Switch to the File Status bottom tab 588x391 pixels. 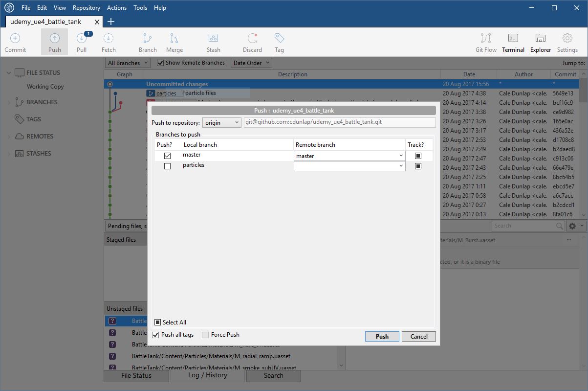(x=136, y=376)
